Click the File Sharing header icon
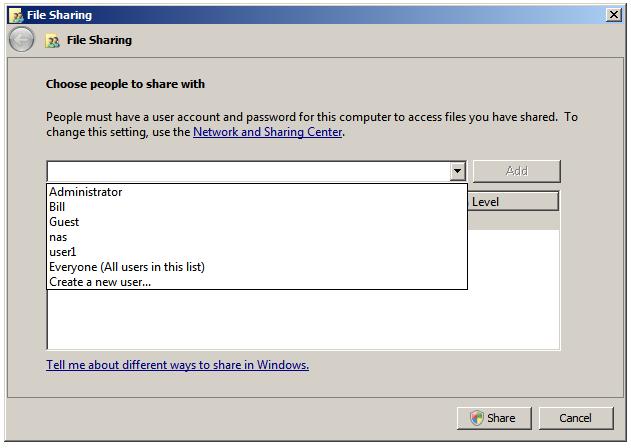The image size is (631, 448). pyautogui.click(x=53, y=41)
